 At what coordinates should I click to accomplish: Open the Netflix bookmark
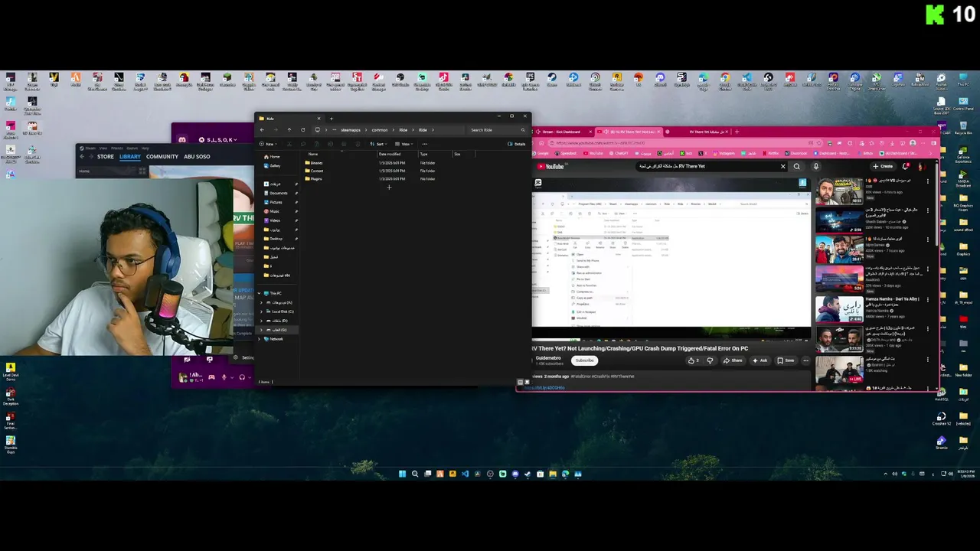coord(772,153)
